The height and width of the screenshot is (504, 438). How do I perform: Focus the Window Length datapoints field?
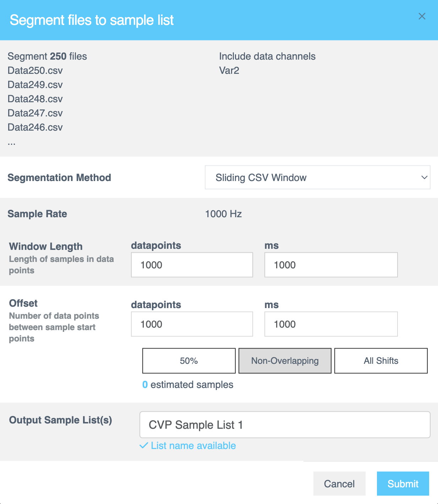tap(192, 265)
